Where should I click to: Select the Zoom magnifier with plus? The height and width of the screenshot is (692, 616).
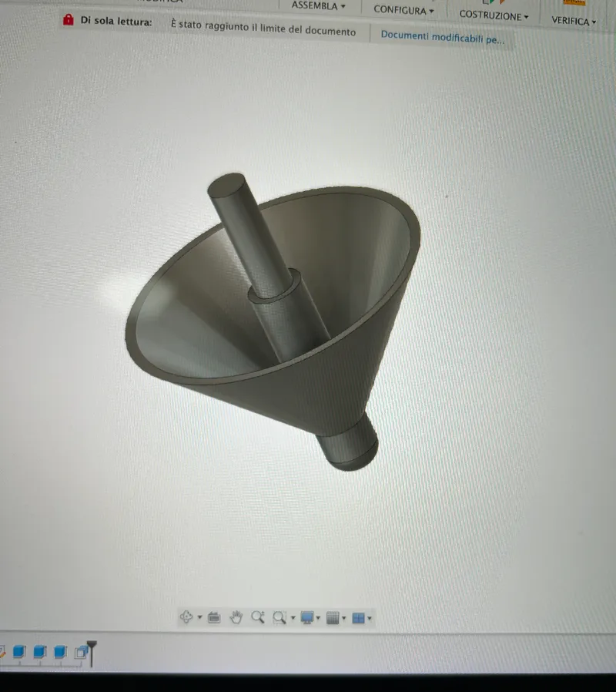pyautogui.click(x=258, y=617)
